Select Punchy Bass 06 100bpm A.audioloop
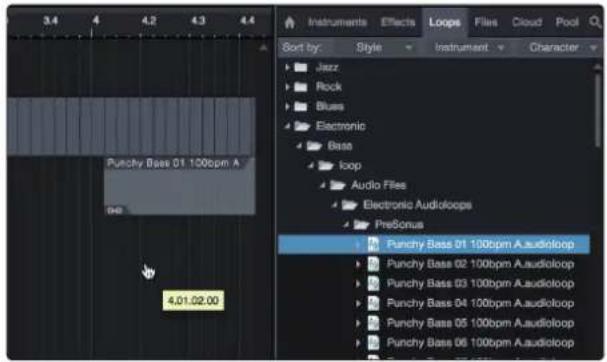 (x=480, y=343)
